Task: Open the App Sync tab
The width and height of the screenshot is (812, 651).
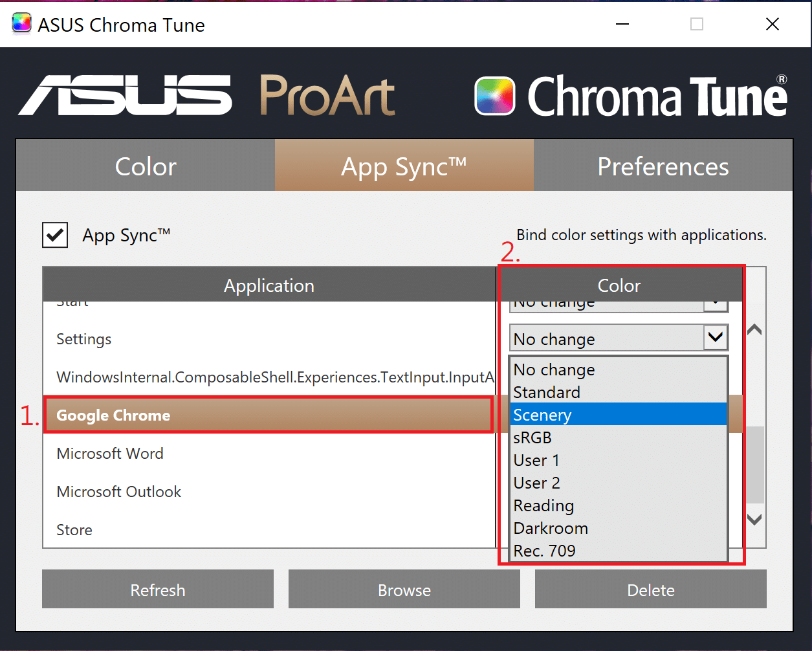Action: [x=404, y=166]
